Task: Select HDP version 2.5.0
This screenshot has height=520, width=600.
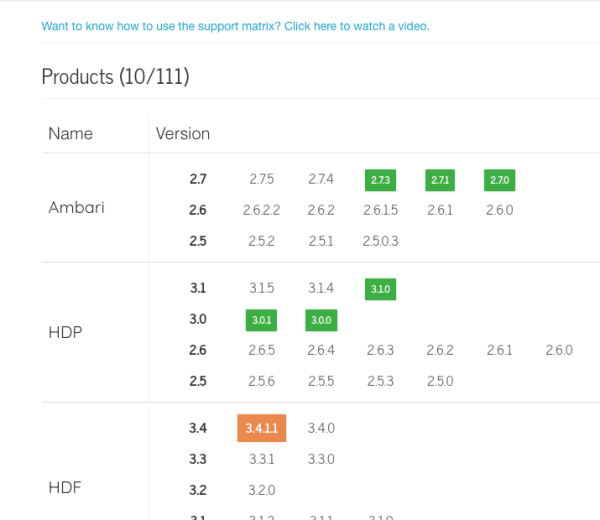Action: pos(440,381)
